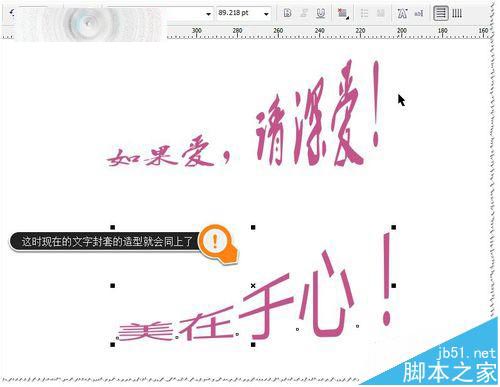The image size is (500, 387).
Task: Click the horizontal ruler at 200
Action: (402, 32)
